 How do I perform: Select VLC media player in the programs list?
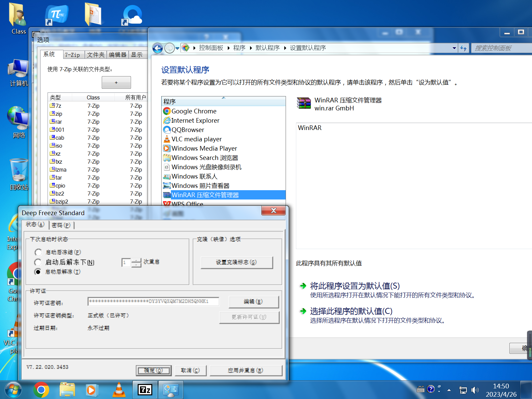(223, 139)
